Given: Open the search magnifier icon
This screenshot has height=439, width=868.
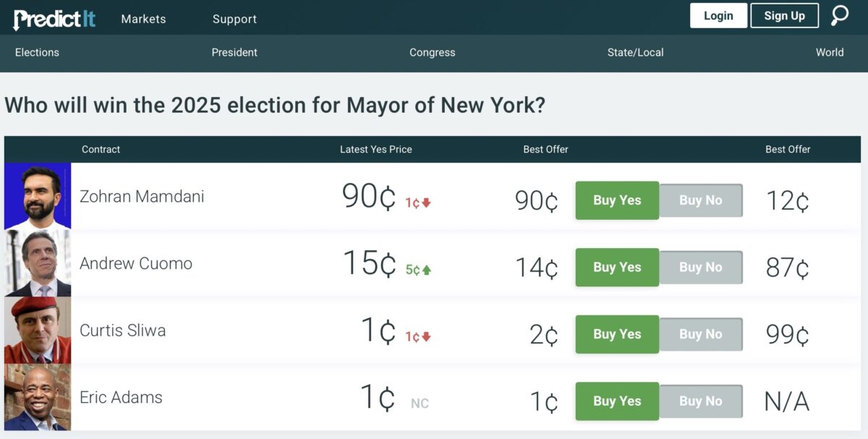Looking at the screenshot, I should click(x=840, y=14).
